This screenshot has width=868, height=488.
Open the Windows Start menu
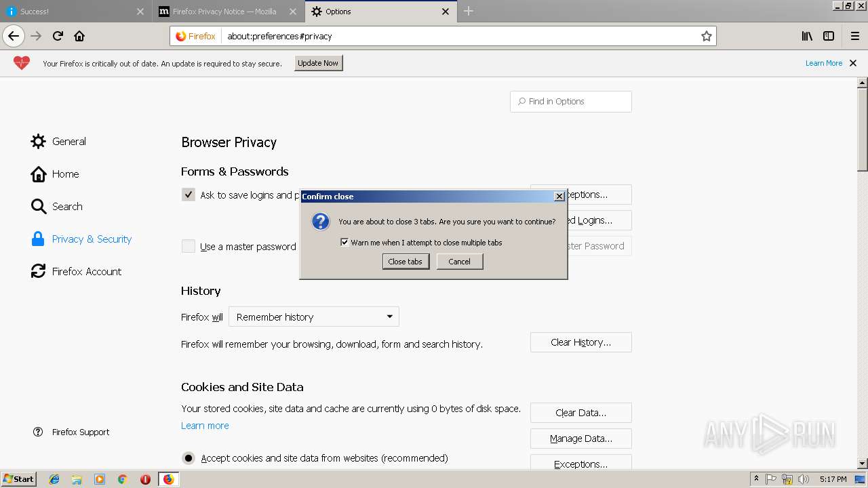point(19,479)
